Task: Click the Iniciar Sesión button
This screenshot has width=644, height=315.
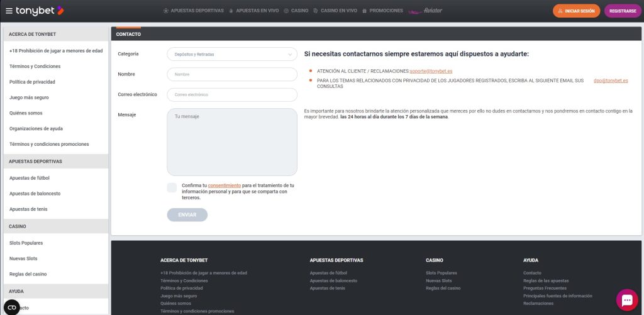Action: (x=576, y=11)
